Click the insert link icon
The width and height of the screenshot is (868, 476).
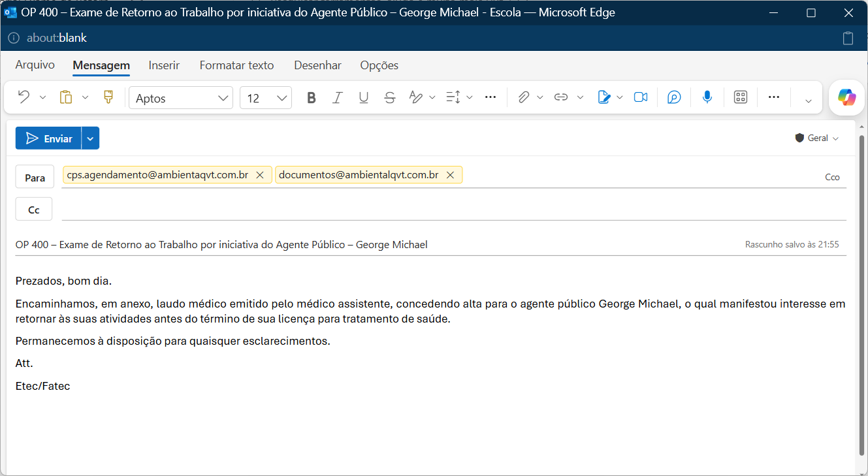[x=561, y=97]
